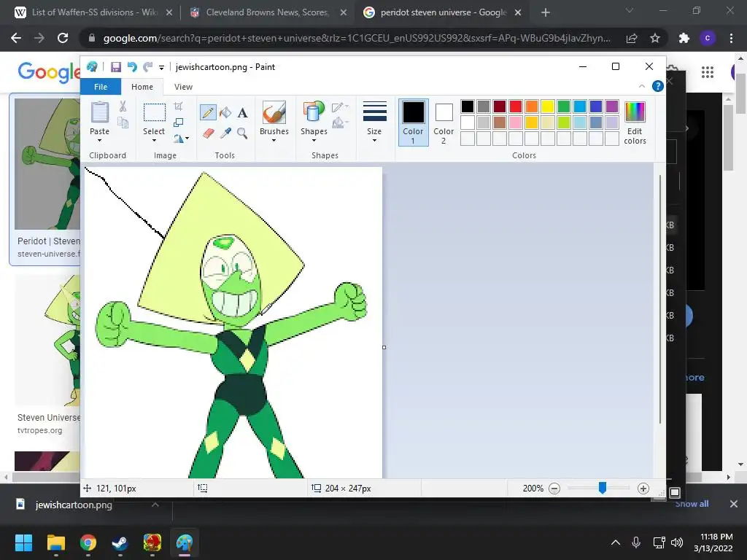747x560 pixels.
Task: Click the Brushes tool icon
Action: tap(274, 112)
